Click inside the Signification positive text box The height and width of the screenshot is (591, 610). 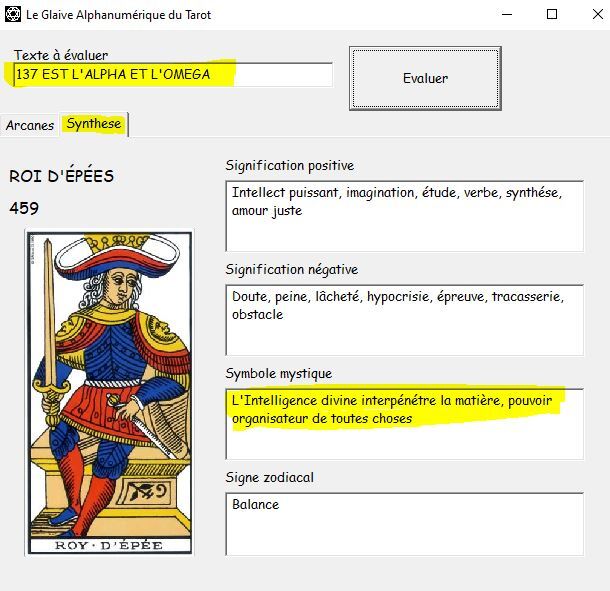[x=405, y=216]
